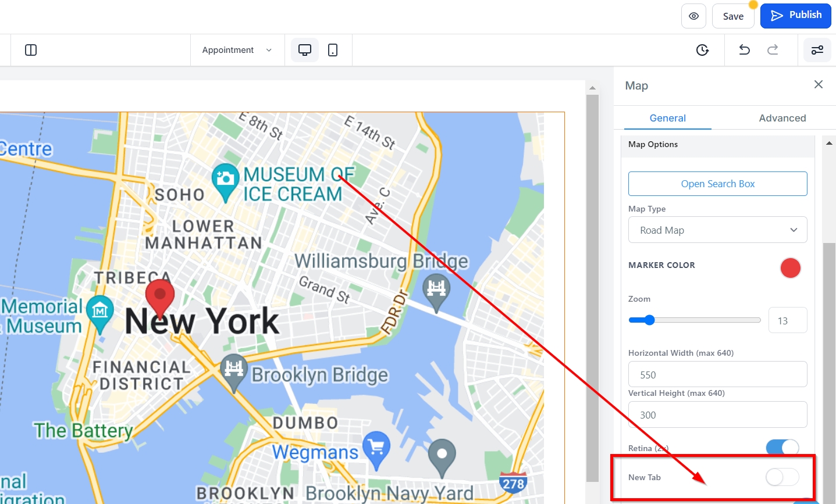Select the General tab
This screenshot has height=504, width=836.
(x=667, y=118)
